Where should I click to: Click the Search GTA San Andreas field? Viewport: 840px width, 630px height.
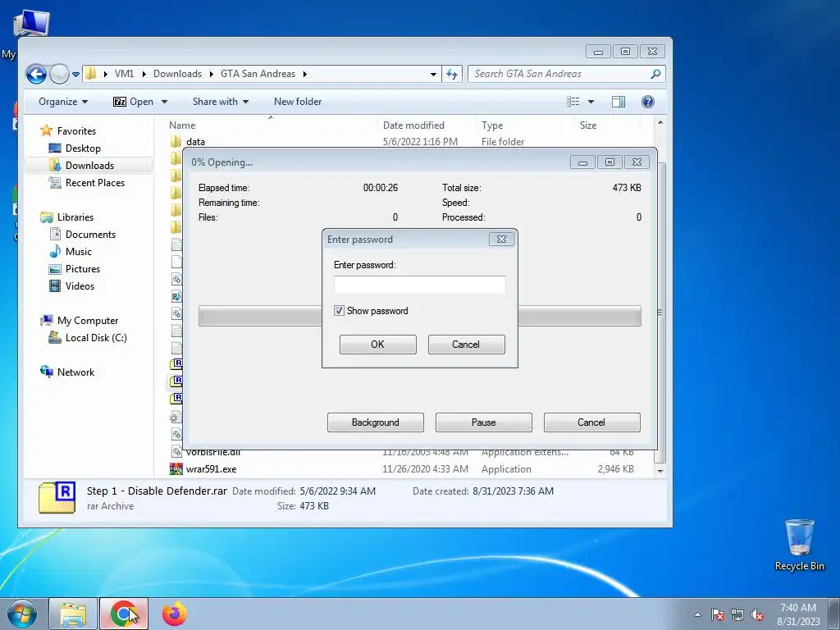pyautogui.click(x=566, y=74)
